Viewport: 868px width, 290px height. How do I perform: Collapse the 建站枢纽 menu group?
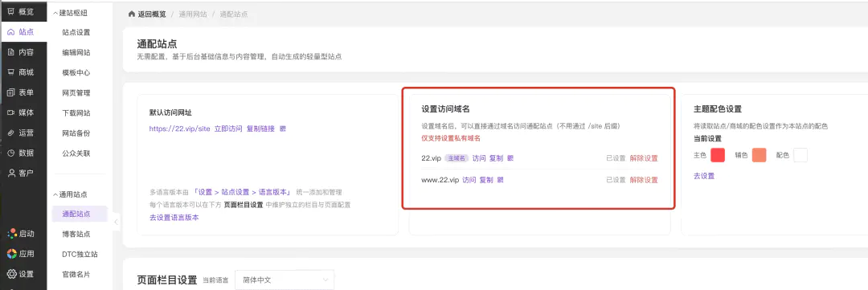click(70, 12)
